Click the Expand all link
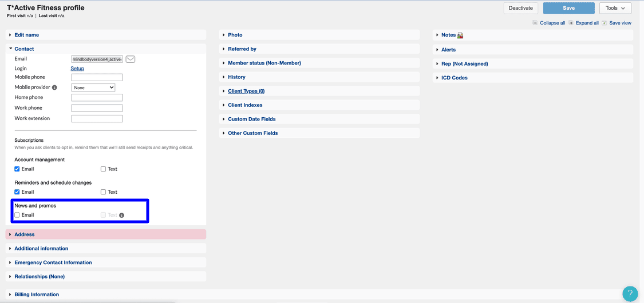 pyautogui.click(x=587, y=23)
